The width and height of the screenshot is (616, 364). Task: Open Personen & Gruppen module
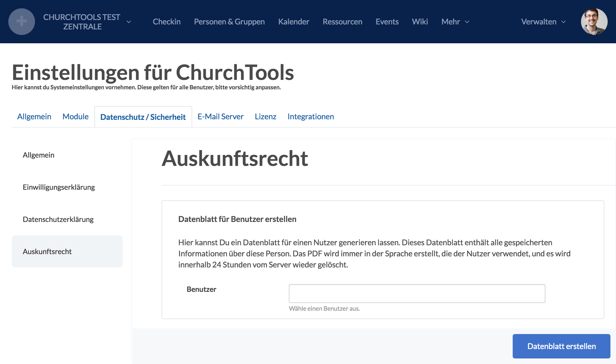(x=229, y=22)
